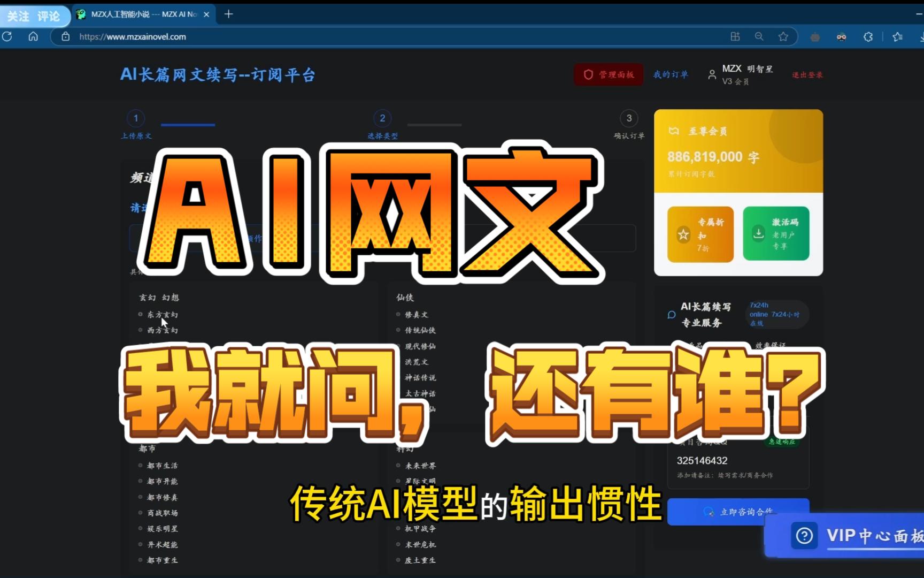Click the 立即咨询合作 blue button

[x=738, y=512]
